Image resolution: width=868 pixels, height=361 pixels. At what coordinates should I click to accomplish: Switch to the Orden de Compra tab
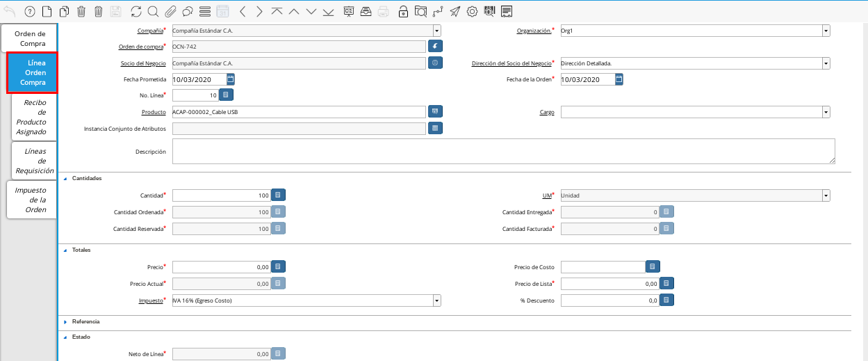coord(30,38)
